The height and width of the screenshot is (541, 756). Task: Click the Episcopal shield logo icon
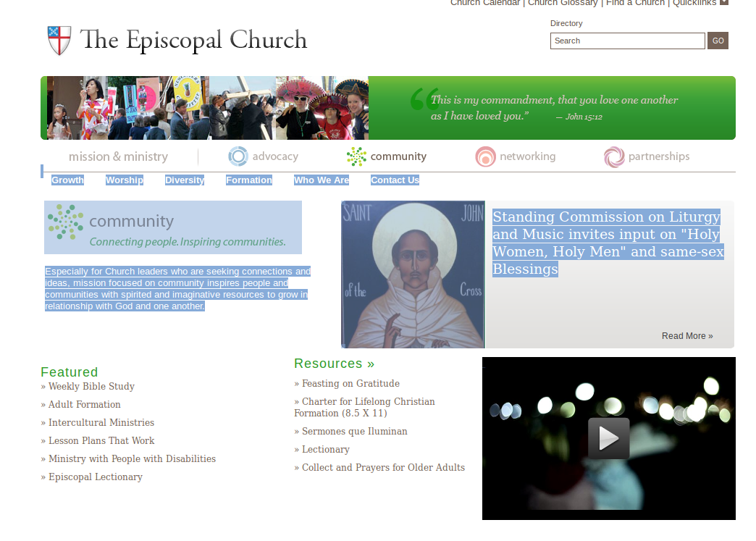tap(59, 41)
